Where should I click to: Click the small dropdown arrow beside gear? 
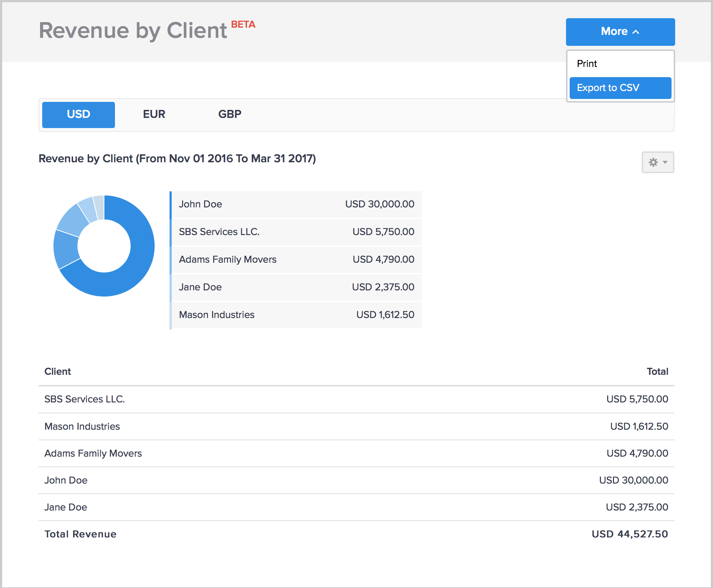pyautogui.click(x=665, y=162)
